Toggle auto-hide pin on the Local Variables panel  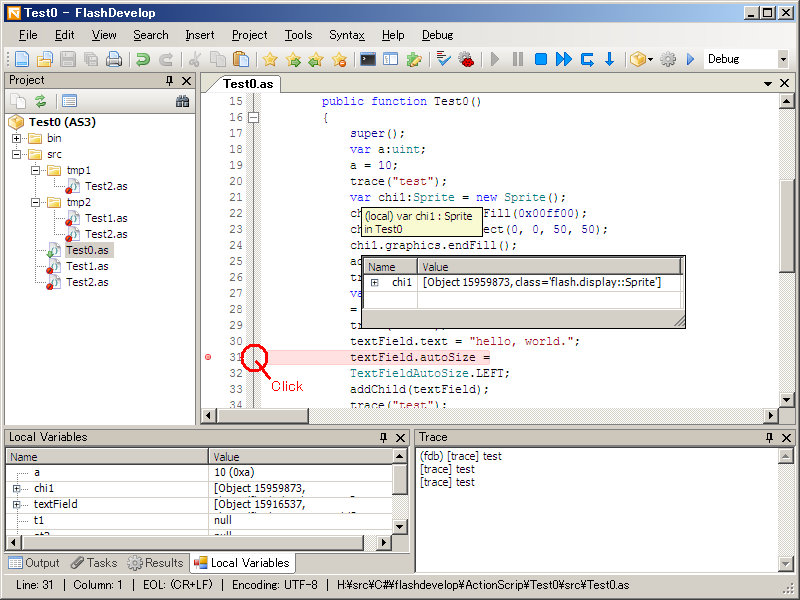383,437
